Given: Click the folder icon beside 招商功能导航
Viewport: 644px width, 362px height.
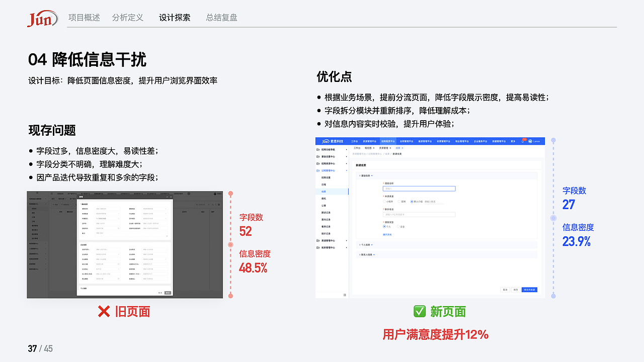Looking at the screenshot, I should [x=318, y=149].
